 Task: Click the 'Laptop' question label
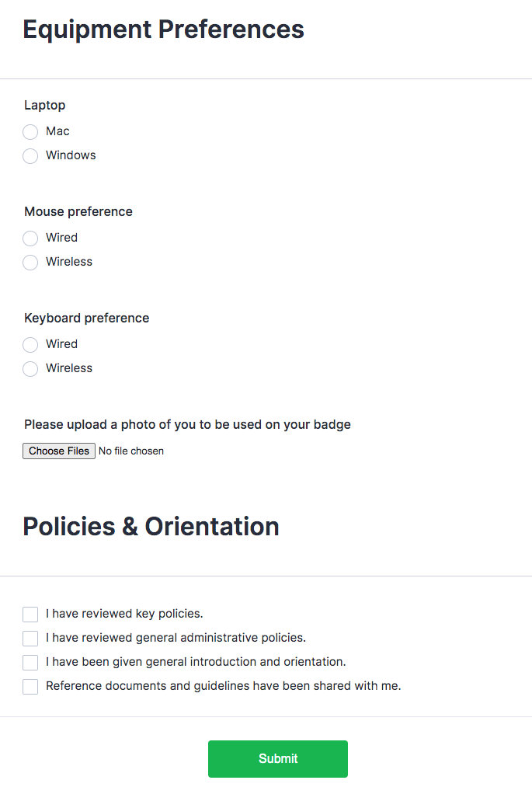44,105
